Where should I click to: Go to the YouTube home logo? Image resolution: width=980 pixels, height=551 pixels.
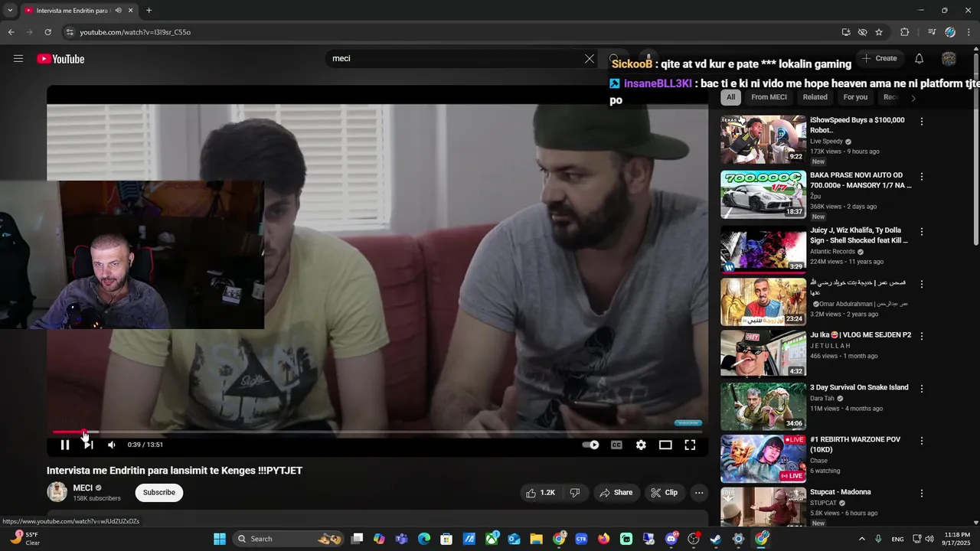pos(60,59)
